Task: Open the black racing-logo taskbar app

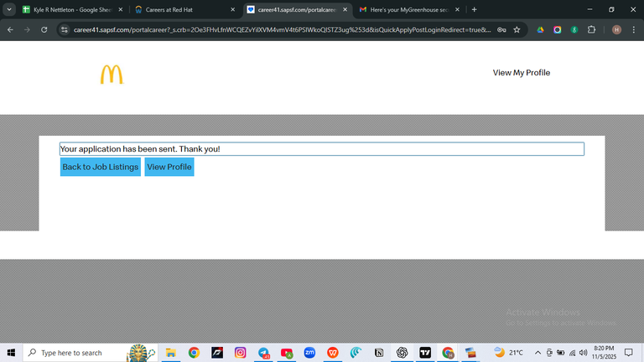Action: 217,353
